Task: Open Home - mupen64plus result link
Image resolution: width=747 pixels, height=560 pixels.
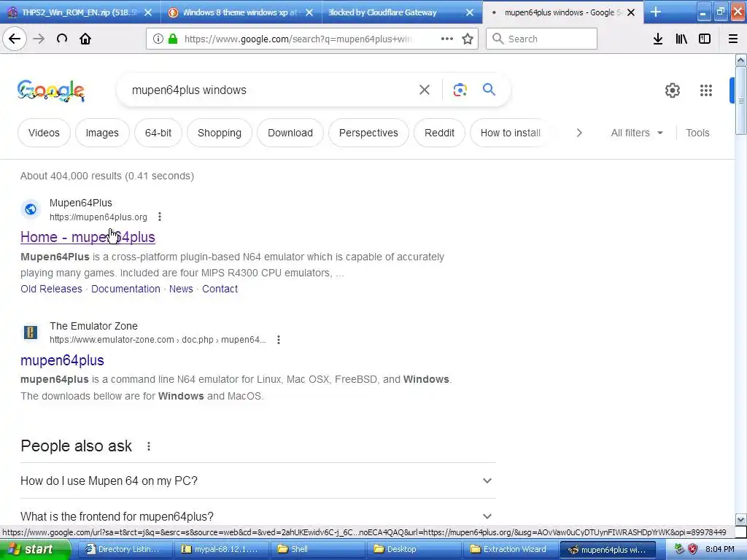Action: click(88, 237)
